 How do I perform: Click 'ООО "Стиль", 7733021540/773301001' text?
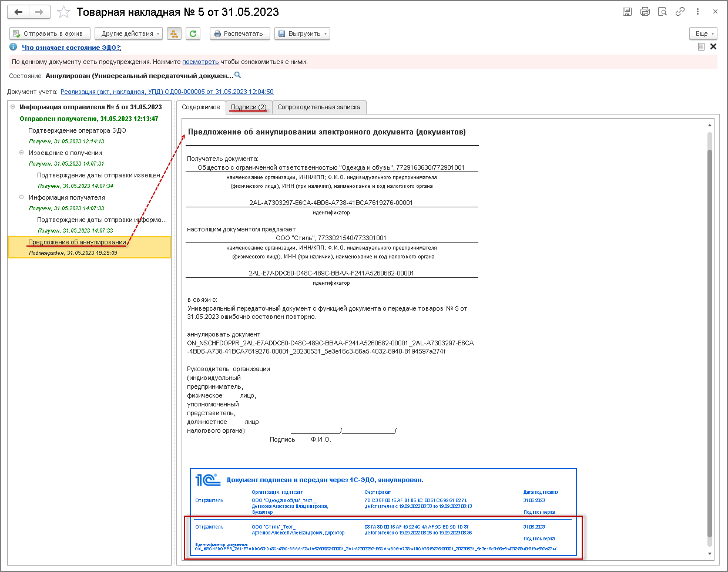(331, 238)
